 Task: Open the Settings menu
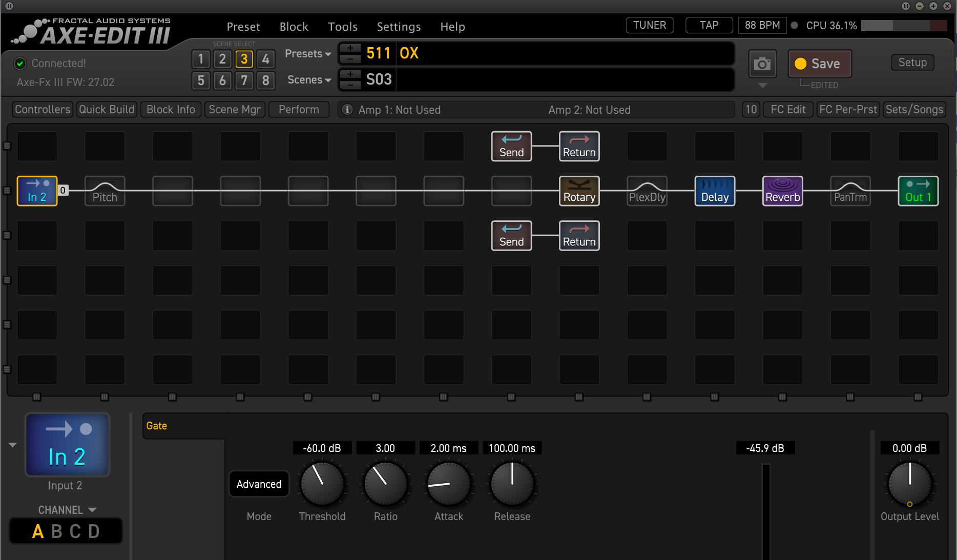pyautogui.click(x=399, y=27)
